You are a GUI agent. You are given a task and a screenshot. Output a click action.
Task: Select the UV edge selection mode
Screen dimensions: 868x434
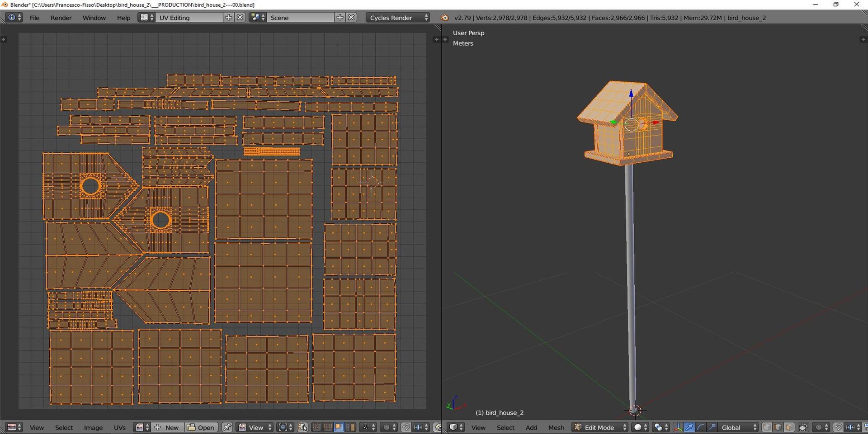(x=328, y=427)
